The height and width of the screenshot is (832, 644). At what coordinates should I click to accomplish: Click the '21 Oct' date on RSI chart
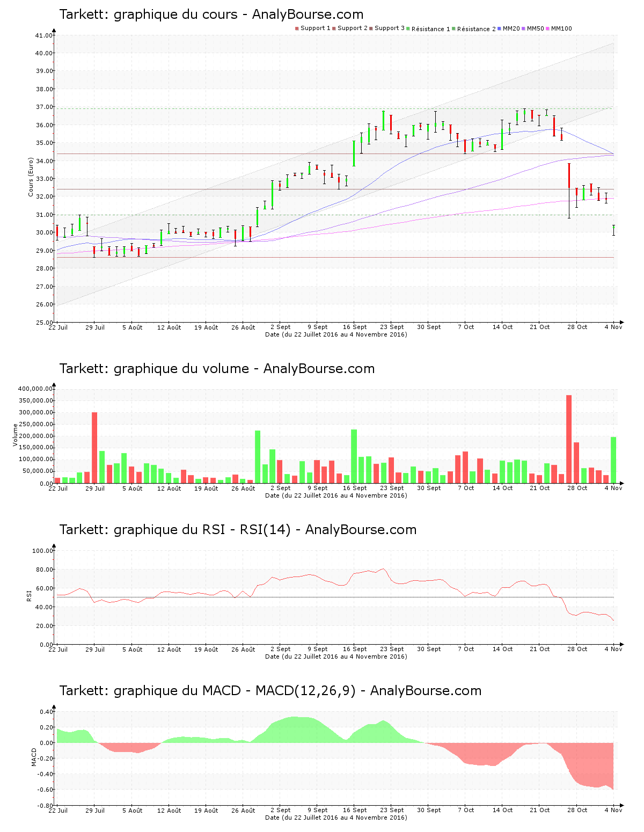(x=540, y=649)
